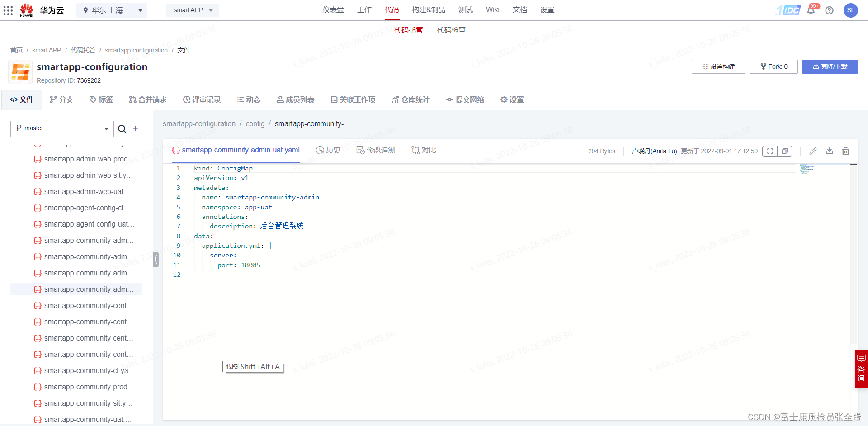Click 设置构建 button
Screen dimensions: 868x426
coord(718,66)
